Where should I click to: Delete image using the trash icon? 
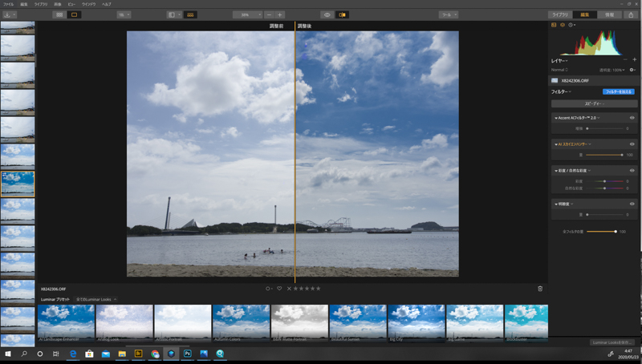click(x=540, y=289)
